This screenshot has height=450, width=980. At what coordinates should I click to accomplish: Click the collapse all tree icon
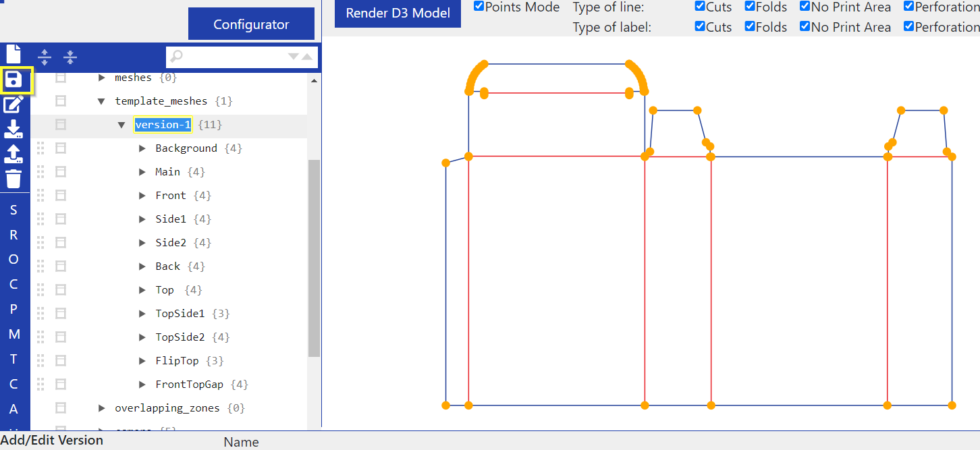click(x=70, y=57)
